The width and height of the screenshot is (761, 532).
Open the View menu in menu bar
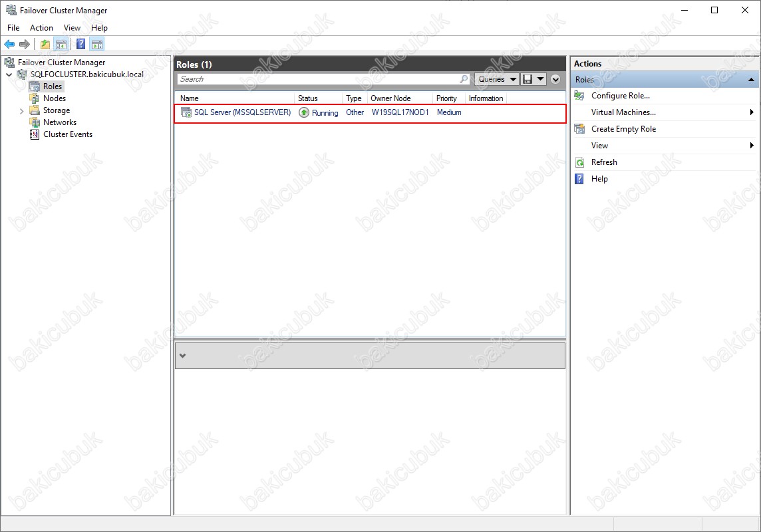pyautogui.click(x=72, y=28)
